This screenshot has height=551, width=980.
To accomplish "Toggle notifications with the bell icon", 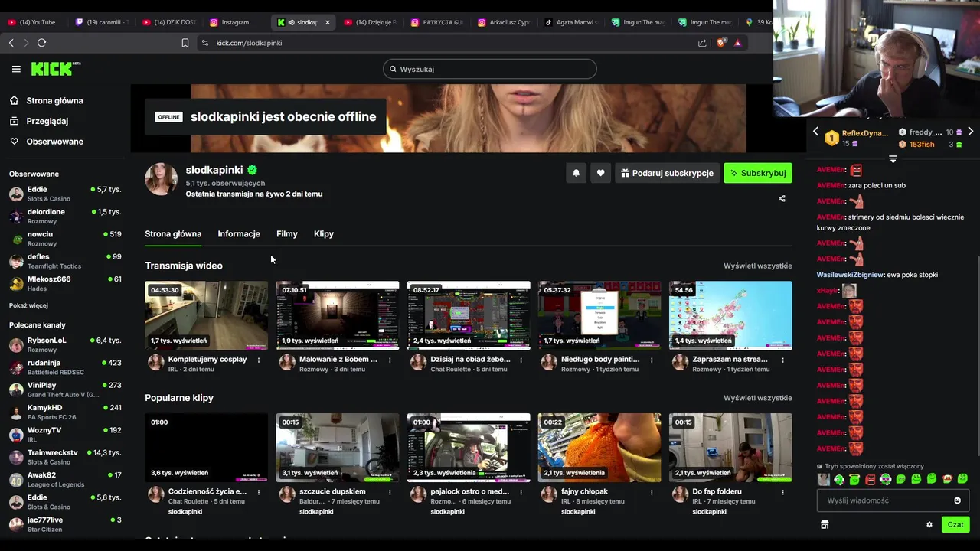I will (x=577, y=173).
